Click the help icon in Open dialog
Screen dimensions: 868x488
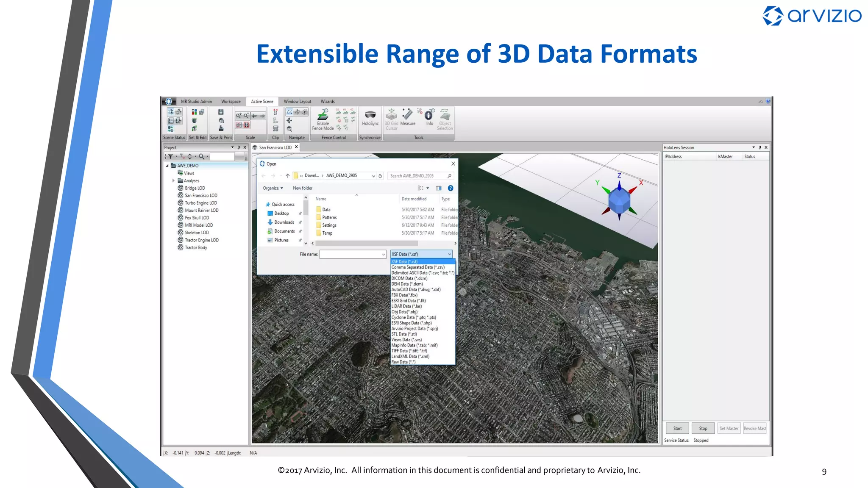click(451, 188)
